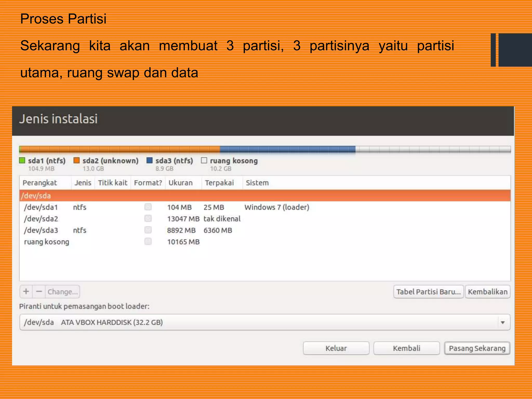Open the boot loader device dropdown
The height and width of the screenshot is (399, 532).
tap(265, 322)
